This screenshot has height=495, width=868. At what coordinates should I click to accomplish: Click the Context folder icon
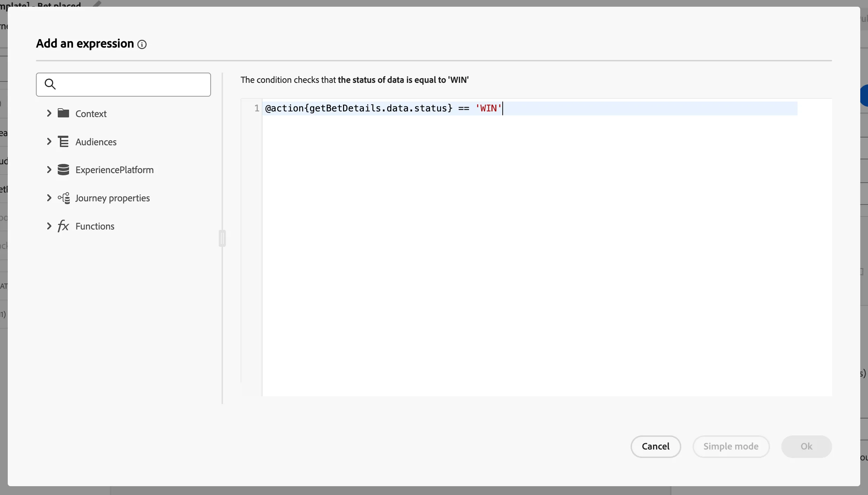tap(63, 113)
